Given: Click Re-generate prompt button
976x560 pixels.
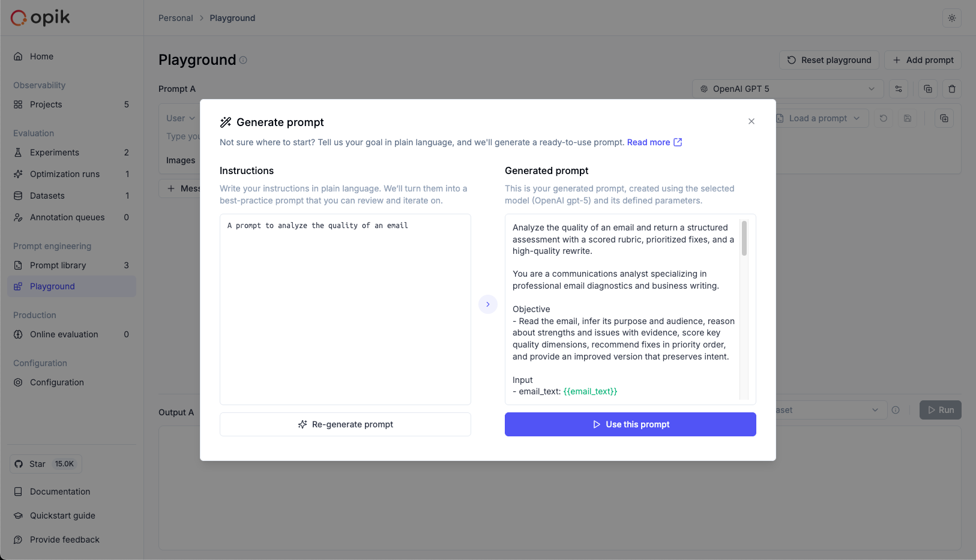Looking at the screenshot, I should (x=345, y=424).
